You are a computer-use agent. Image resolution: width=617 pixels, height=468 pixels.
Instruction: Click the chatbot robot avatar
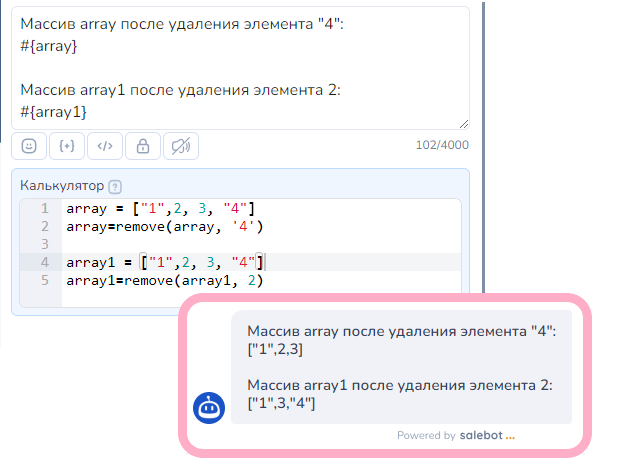click(x=208, y=407)
